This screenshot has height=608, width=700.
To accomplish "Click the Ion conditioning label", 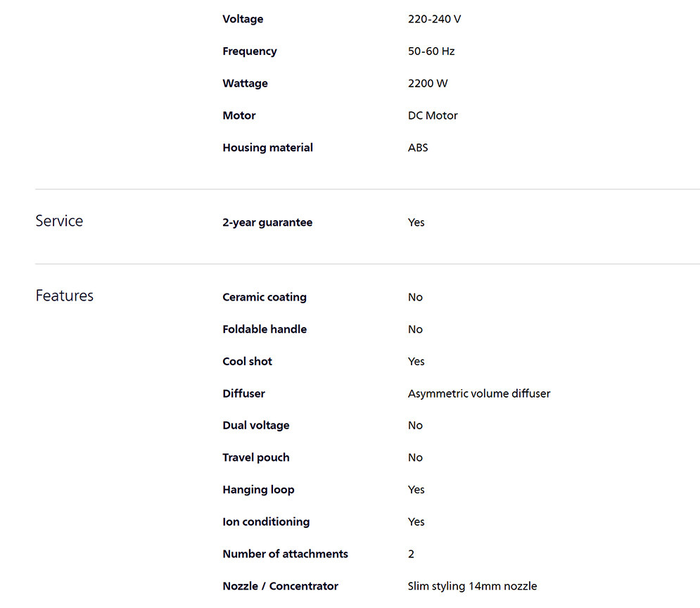I will pos(266,522).
